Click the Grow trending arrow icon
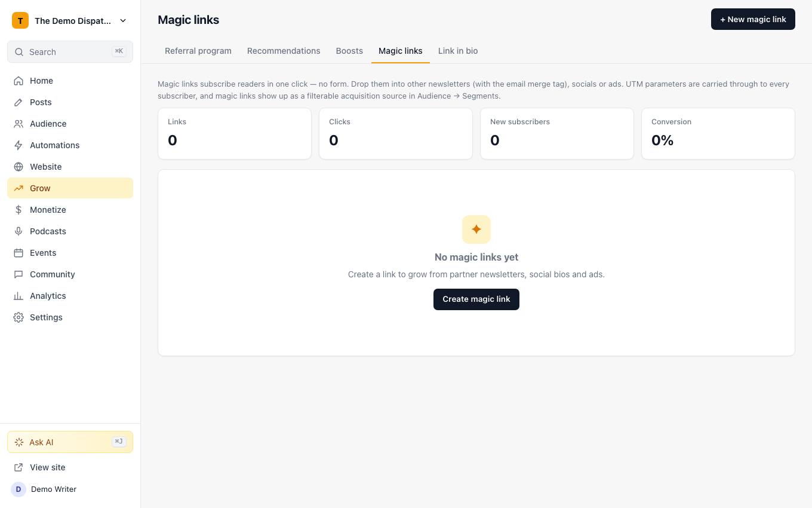Screen dimensions: 812x508 coord(19,188)
